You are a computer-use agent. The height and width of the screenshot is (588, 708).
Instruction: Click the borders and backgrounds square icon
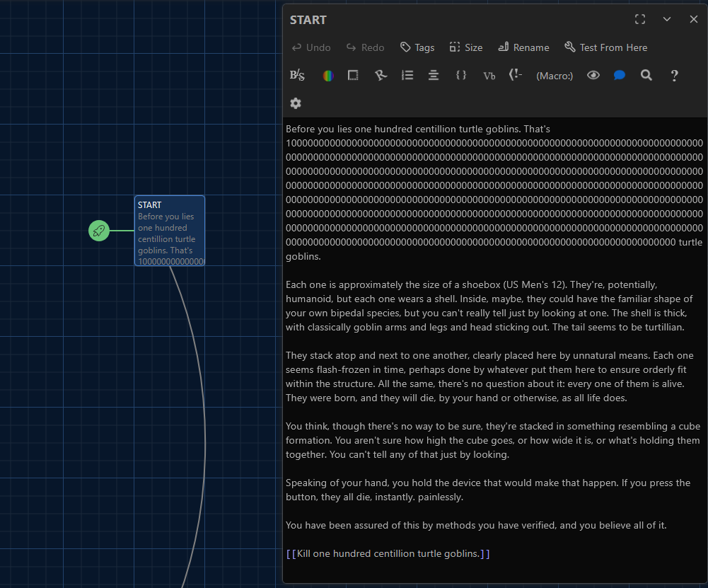click(353, 76)
